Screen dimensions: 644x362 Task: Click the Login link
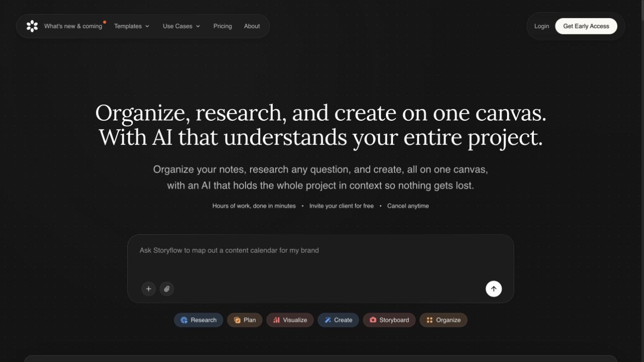click(541, 26)
